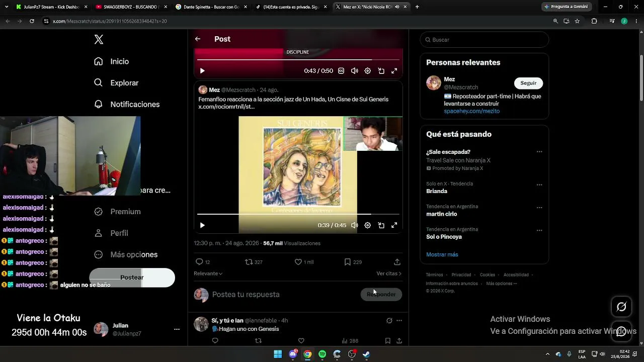The height and width of the screenshot is (362, 644).
Task: Open the spacehey.com/mezito link
Action: 471,111
